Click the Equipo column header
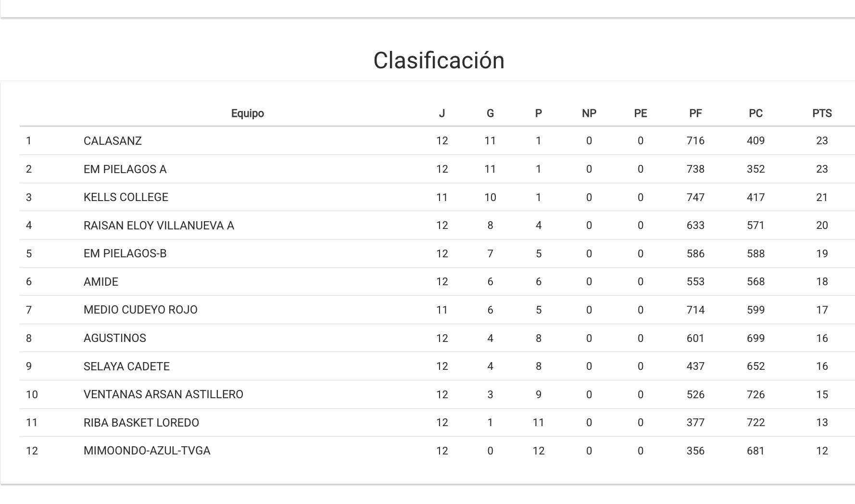The image size is (855, 504). coord(248,113)
